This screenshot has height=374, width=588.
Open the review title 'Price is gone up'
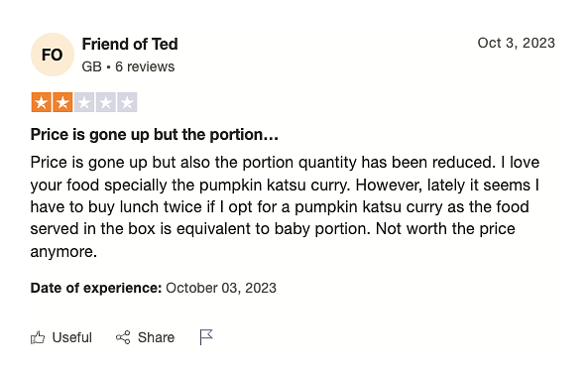pos(154,135)
